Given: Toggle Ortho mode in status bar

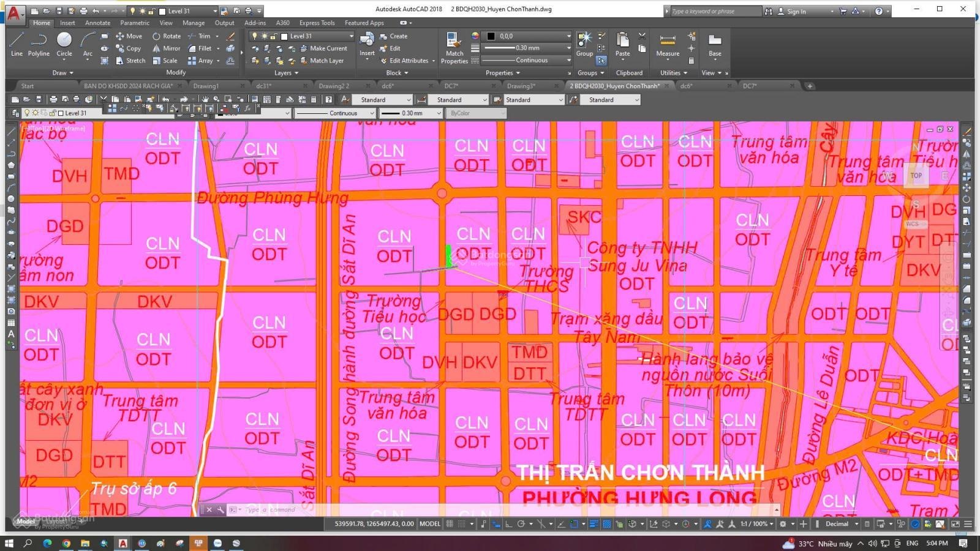Looking at the screenshot, I should pos(508,524).
